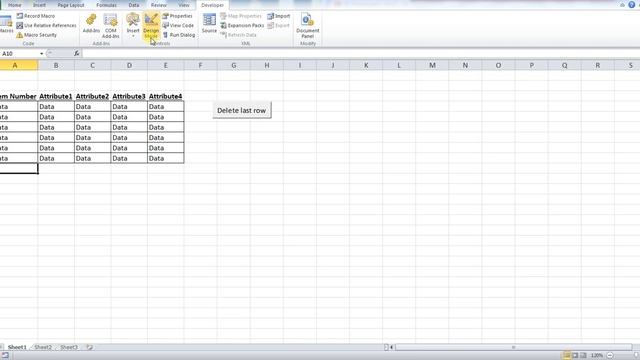Switch to Page Break Preview in status bar
The height and width of the screenshot is (360, 640).
pos(583,356)
